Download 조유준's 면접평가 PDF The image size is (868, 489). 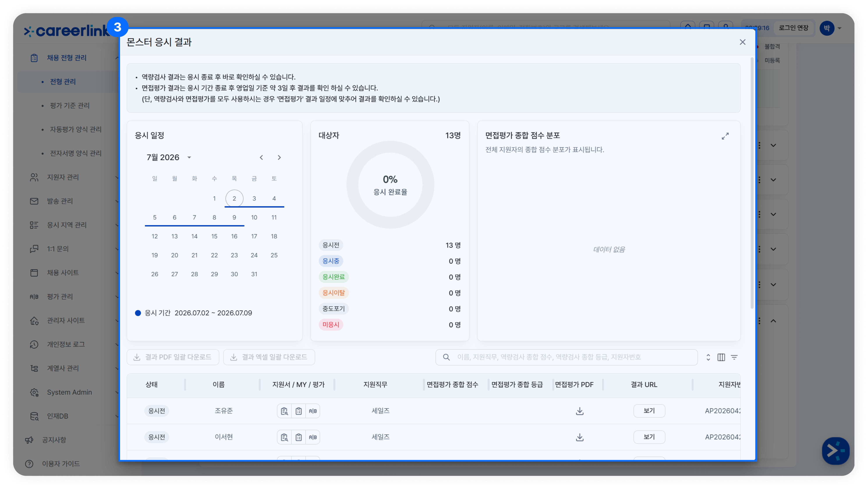coord(579,411)
